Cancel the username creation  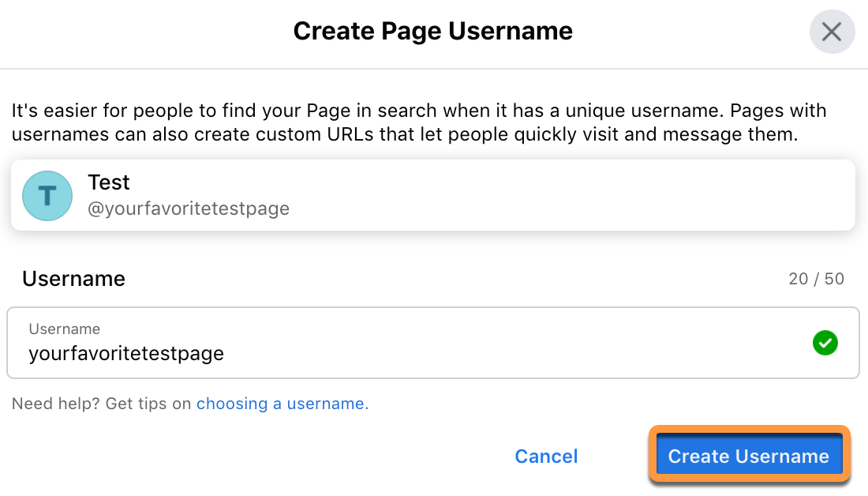tap(546, 457)
